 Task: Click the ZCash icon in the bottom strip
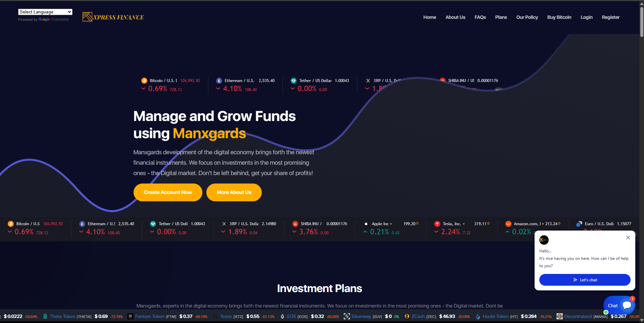[x=407, y=316]
